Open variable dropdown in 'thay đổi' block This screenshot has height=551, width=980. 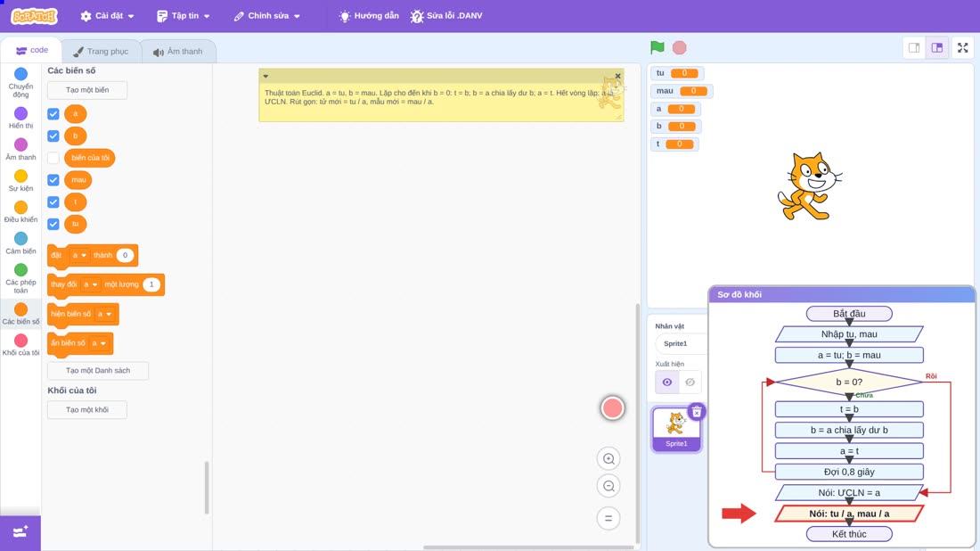[91, 284]
